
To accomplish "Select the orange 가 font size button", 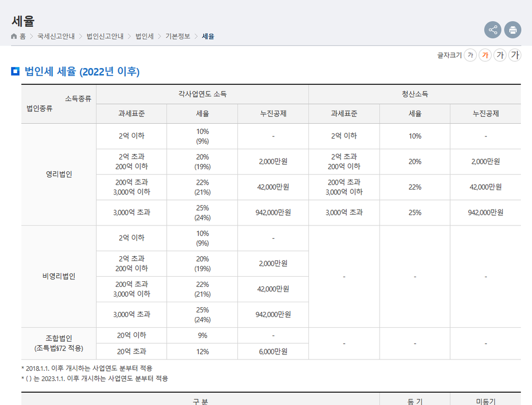I will point(485,55).
